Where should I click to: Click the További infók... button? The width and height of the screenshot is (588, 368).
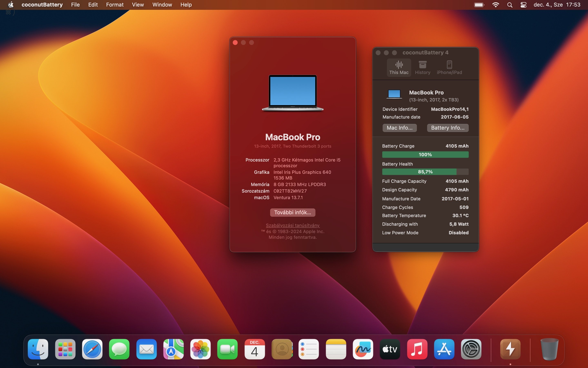pos(293,212)
